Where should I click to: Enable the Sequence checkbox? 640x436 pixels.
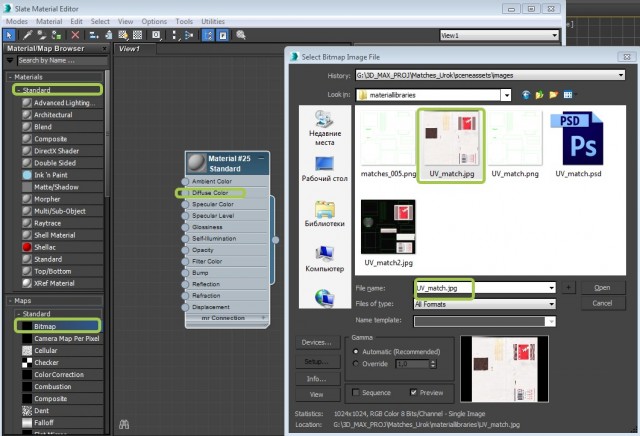pos(356,394)
